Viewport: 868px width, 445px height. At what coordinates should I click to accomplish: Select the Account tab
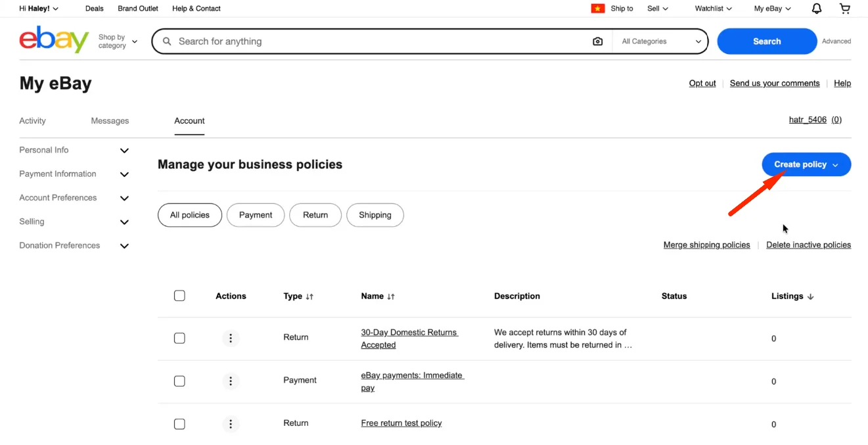[x=189, y=121]
